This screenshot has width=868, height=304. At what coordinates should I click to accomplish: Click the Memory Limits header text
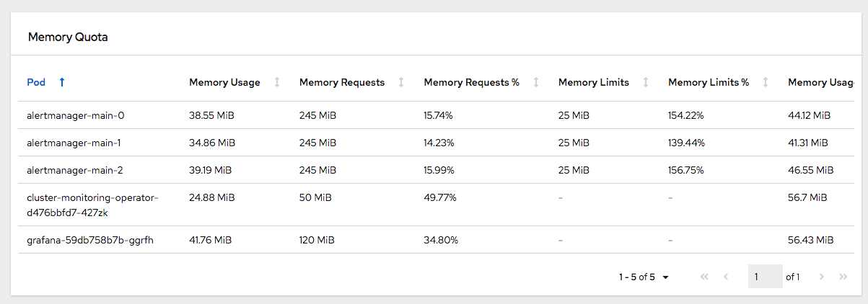tap(593, 82)
